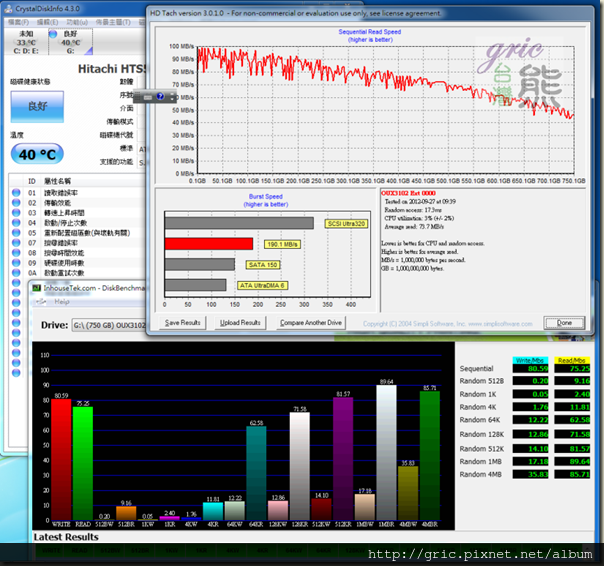This screenshot has height=566, width=604.
Task: Click the blue question mark help icon on floating bar
Action: [160, 96]
